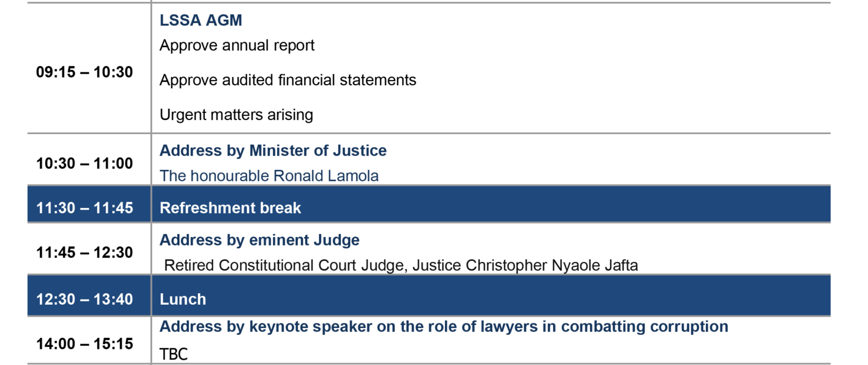Click the 10:30 – 11:00 time cell
Image resolution: width=868 pixels, height=365 pixels.
pyautogui.click(x=84, y=163)
